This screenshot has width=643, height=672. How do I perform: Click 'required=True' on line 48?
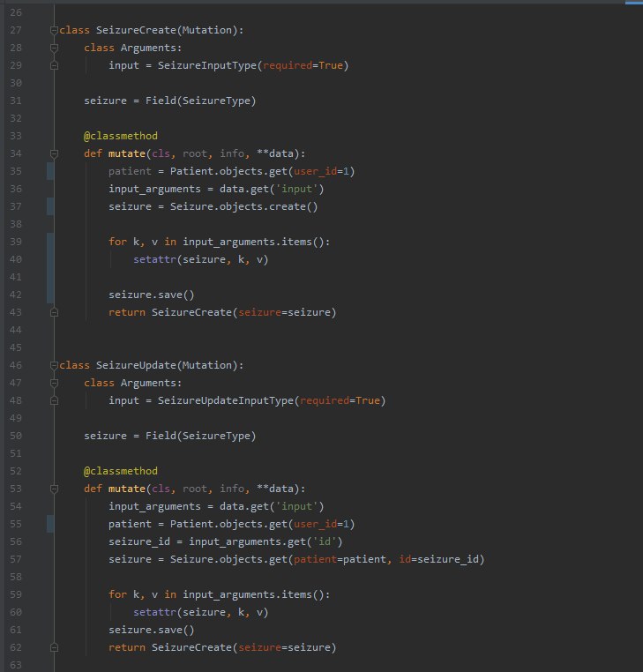(340, 400)
